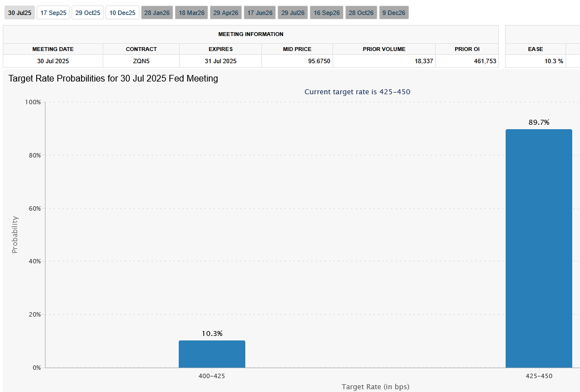This screenshot has width=580, height=392.
Task: Click the EXPIRES column header
Action: (220, 49)
